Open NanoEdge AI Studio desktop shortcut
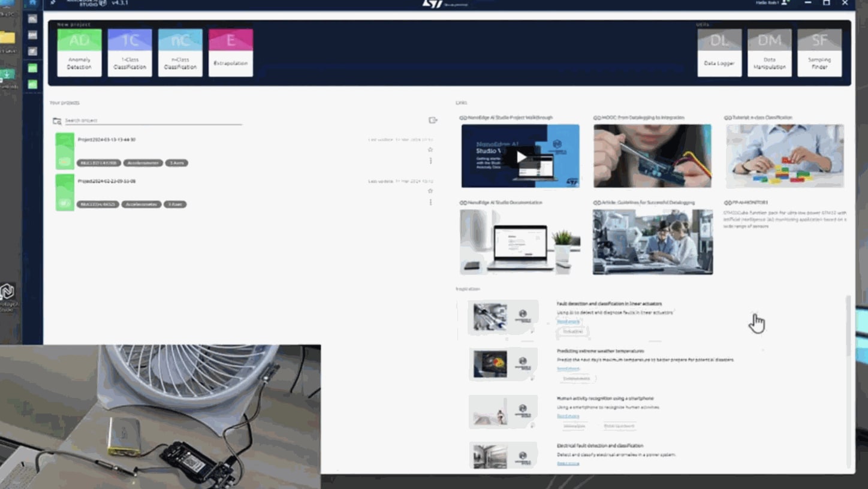The width and height of the screenshot is (868, 489). pos(7,297)
